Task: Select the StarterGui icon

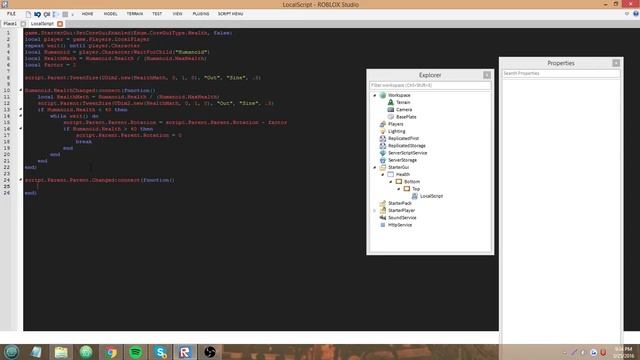Action: click(x=382, y=167)
